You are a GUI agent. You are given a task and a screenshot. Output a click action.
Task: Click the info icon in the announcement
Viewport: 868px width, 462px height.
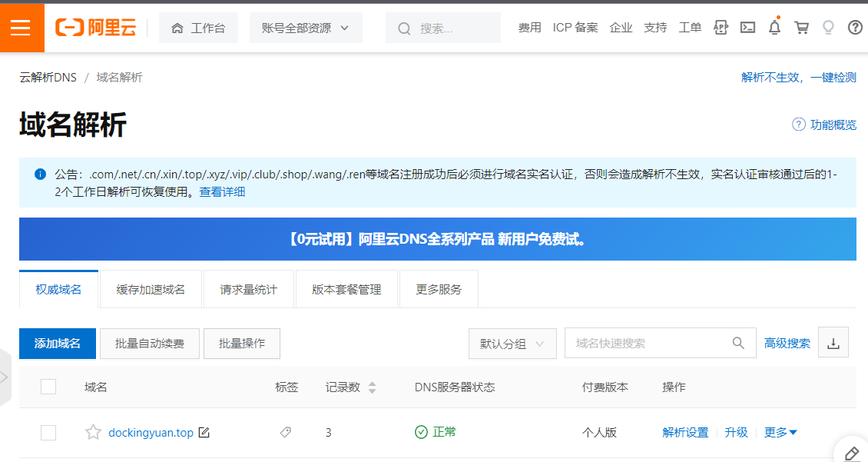[41, 174]
